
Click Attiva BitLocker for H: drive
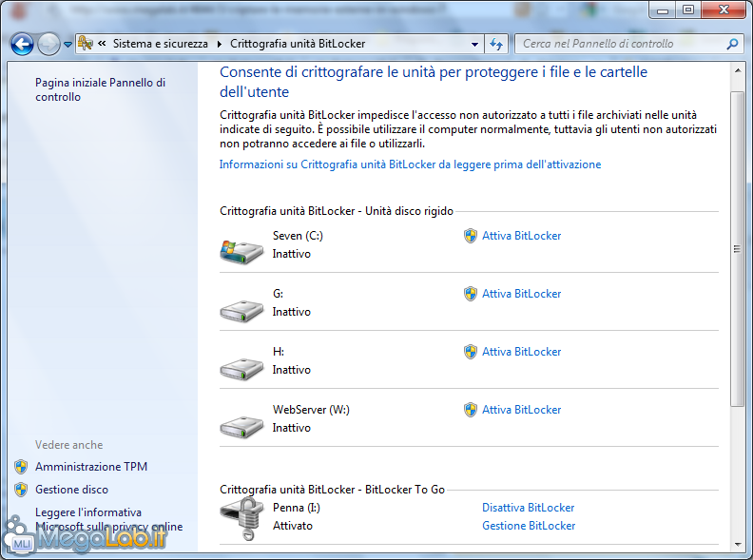tap(522, 352)
